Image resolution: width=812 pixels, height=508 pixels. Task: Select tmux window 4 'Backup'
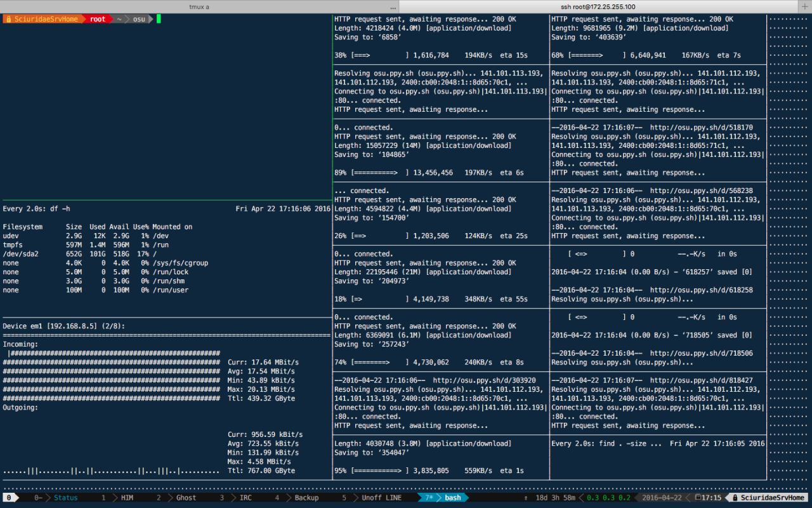click(x=297, y=498)
